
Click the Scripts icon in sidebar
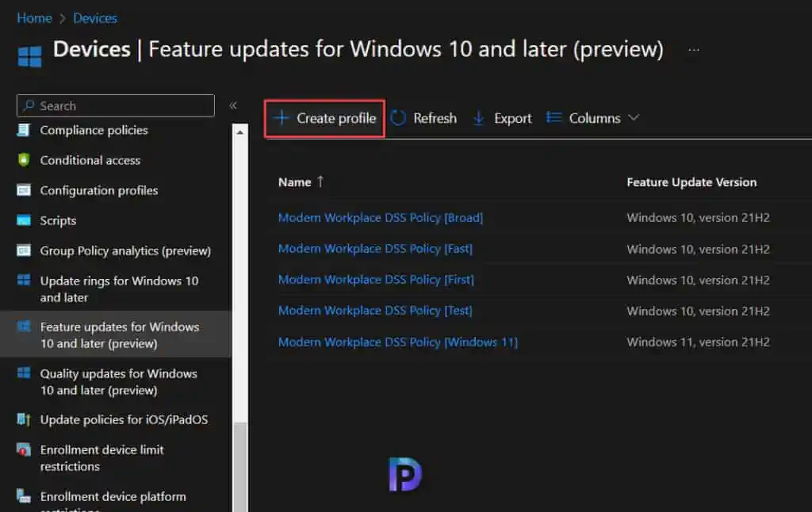[x=23, y=220]
